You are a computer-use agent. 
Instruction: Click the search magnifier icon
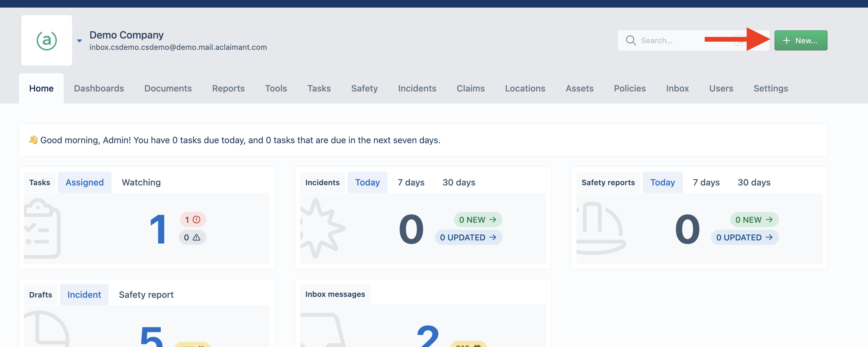(x=630, y=40)
